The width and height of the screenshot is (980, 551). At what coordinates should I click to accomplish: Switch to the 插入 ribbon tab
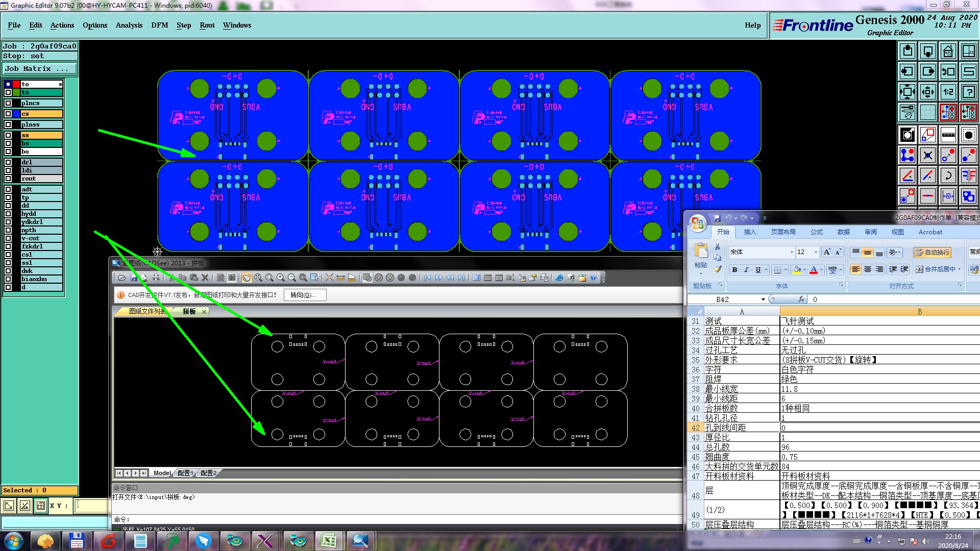749,232
